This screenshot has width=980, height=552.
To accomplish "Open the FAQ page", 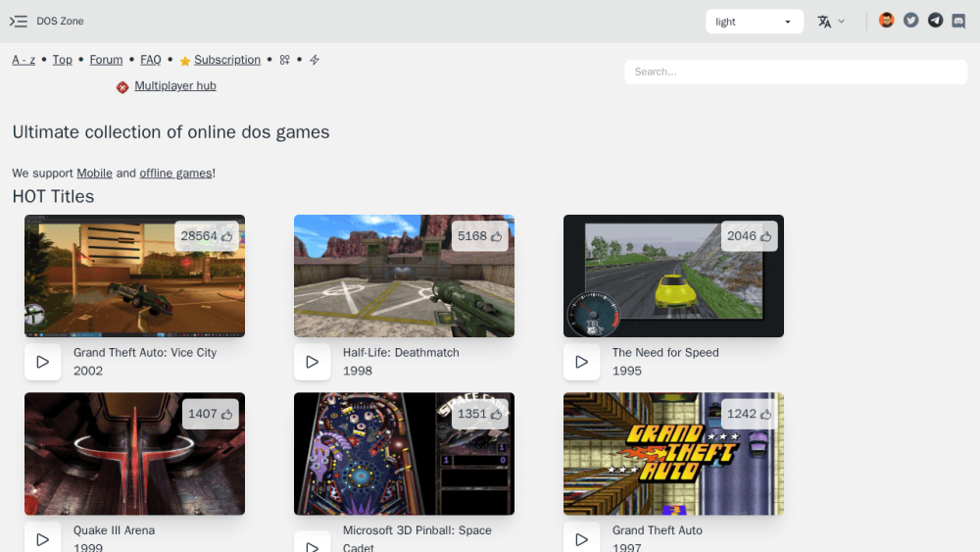I will coord(151,60).
